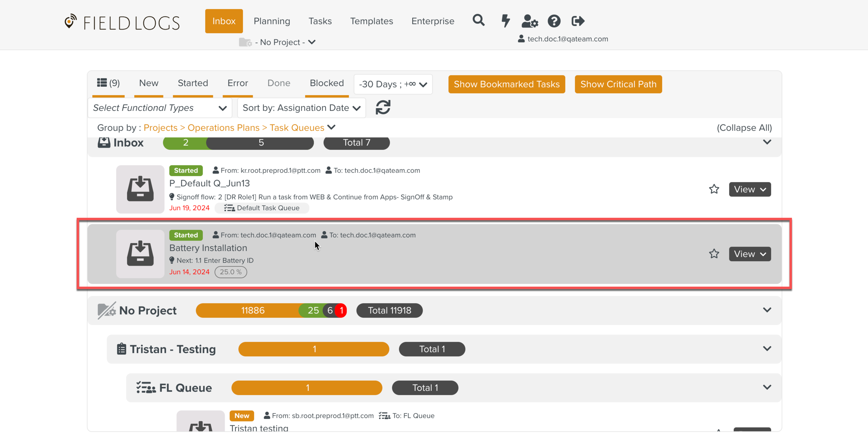Open the Inbox tab in top navigation

click(224, 21)
